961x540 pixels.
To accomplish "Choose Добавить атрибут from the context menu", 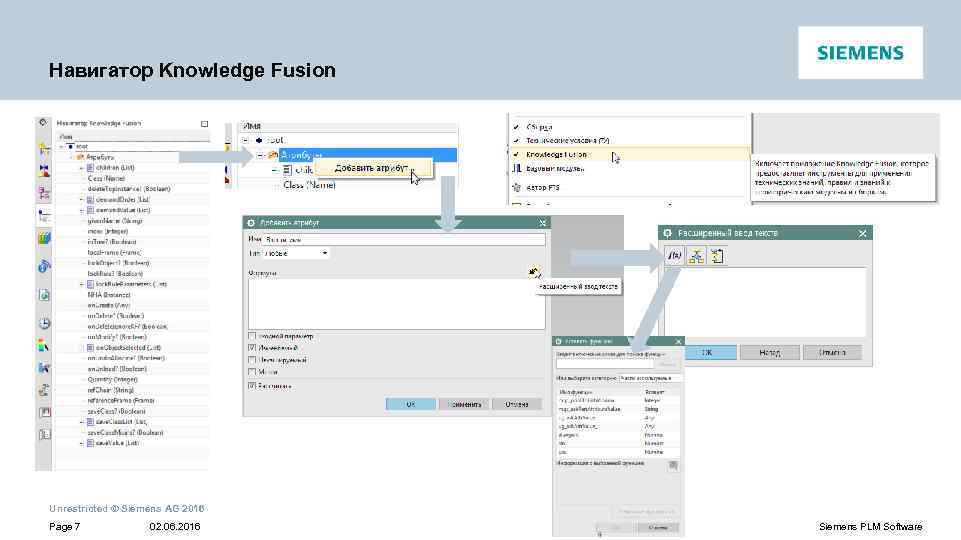I will (x=374, y=168).
